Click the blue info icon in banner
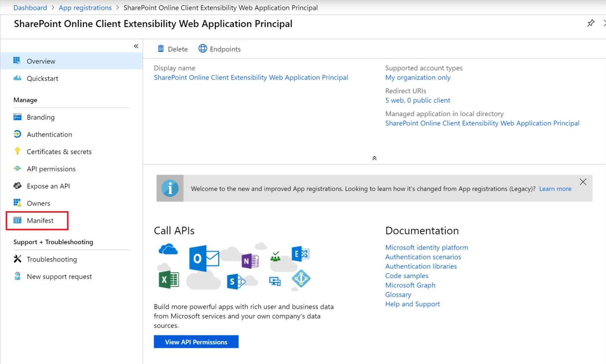The height and width of the screenshot is (364, 606). (170, 188)
